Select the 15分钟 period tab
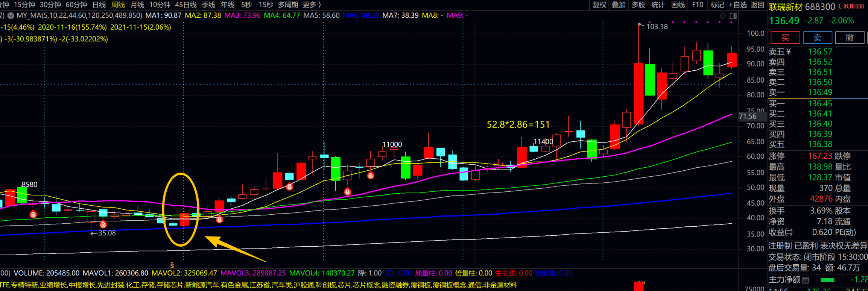Viewport: 868px width, 291px height. click(x=24, y=5)
